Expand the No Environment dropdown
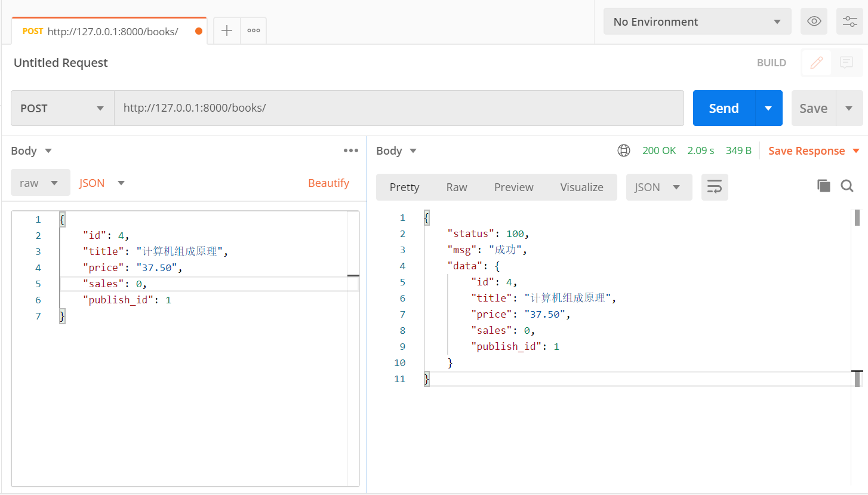This screenshot has width=868, height=495. [697, 21]
